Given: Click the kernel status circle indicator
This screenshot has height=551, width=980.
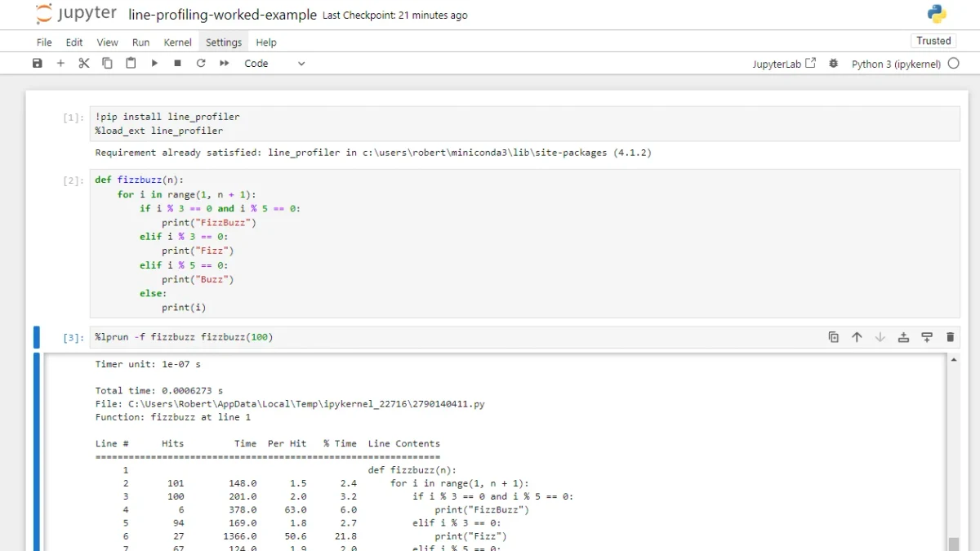Looking at the screenshot, I should (x=953, y=64).
